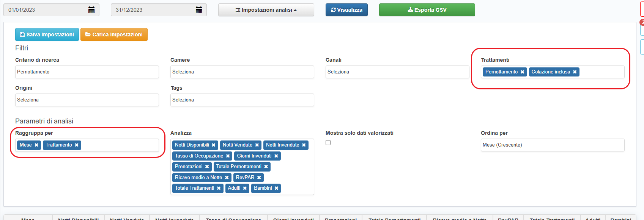Click Carica Impostazioni button
The width and height of the screenshot is (644, 220).
114,34
